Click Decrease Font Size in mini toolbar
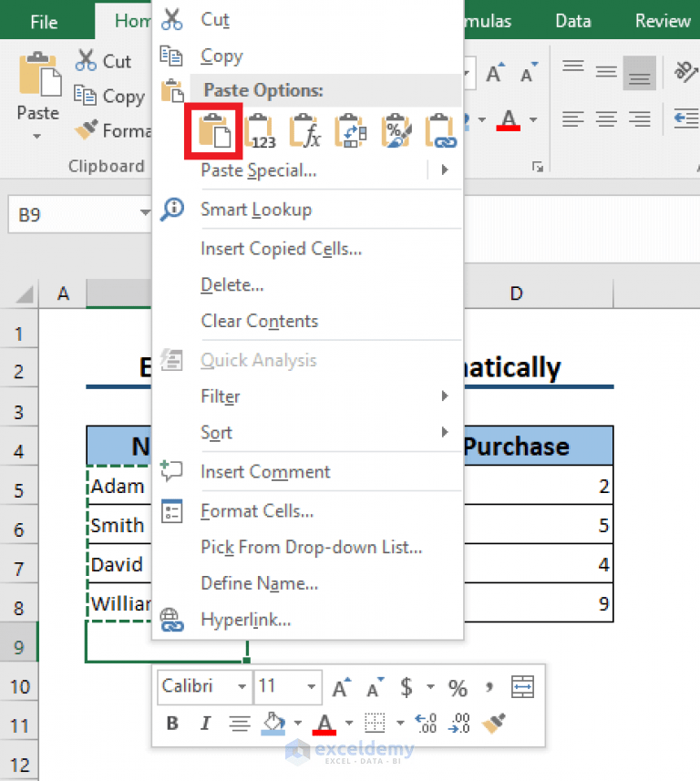The image size is (700, 781). coord(376,687)
